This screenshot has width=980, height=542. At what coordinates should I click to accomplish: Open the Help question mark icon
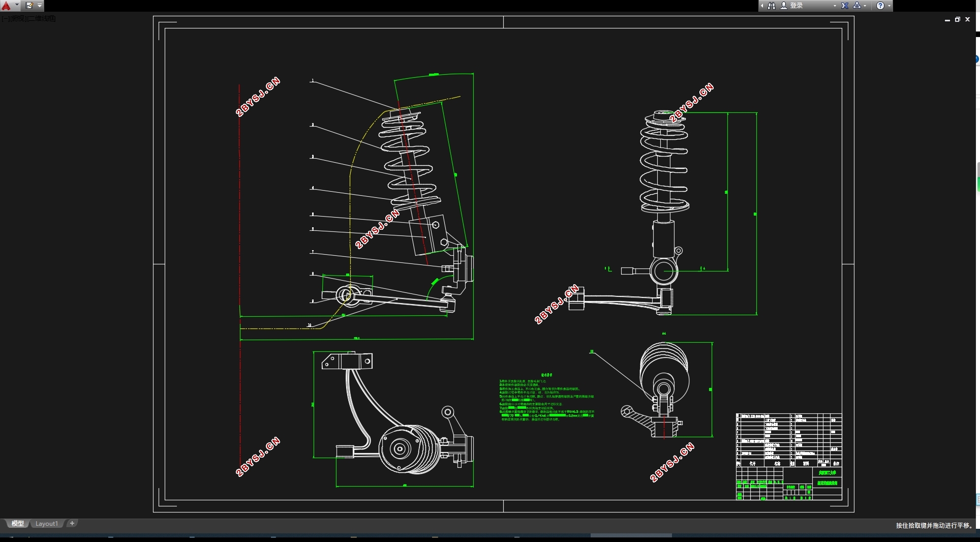(880, 6)
